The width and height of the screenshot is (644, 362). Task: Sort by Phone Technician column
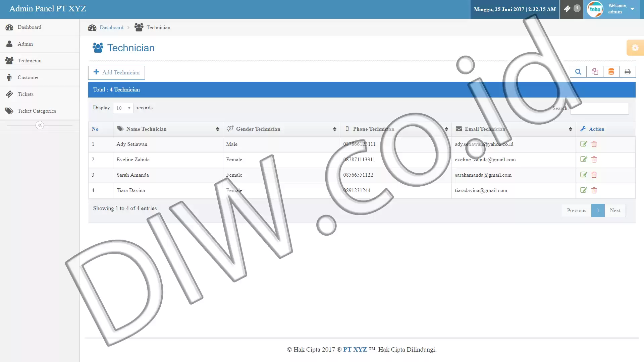396,129
